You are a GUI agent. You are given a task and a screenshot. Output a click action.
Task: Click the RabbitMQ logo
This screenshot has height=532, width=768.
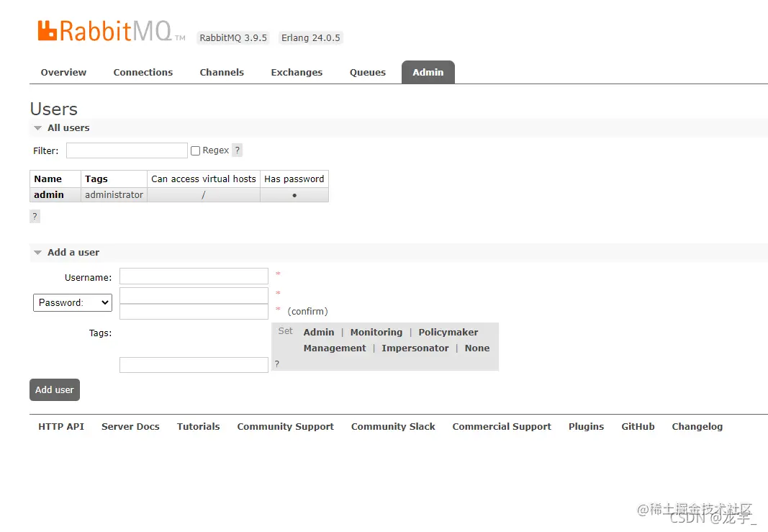click(112, 31)
